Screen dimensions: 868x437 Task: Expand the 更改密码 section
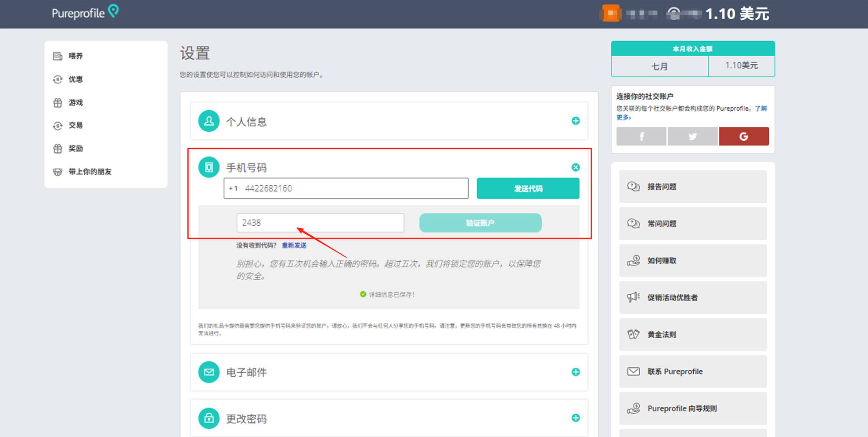[x=576, y=418]
